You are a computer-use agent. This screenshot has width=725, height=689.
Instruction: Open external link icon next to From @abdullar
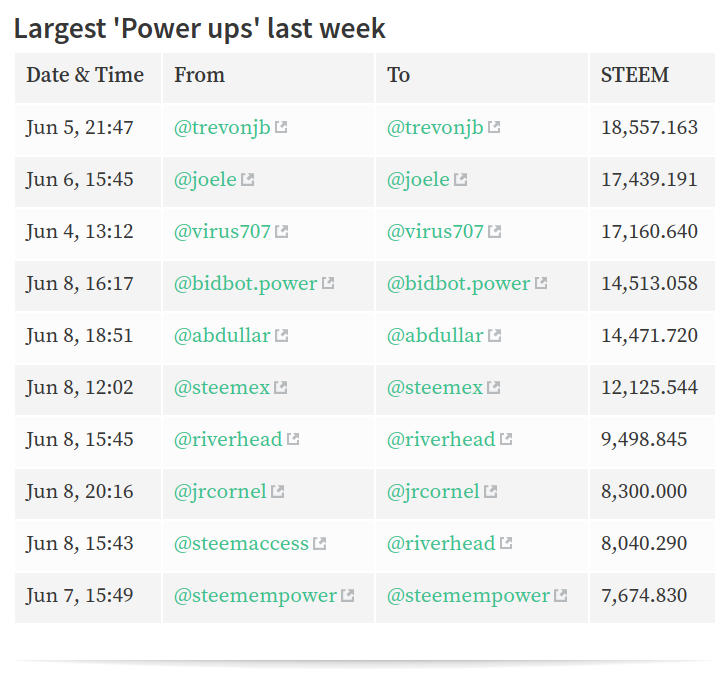[282, 335]
